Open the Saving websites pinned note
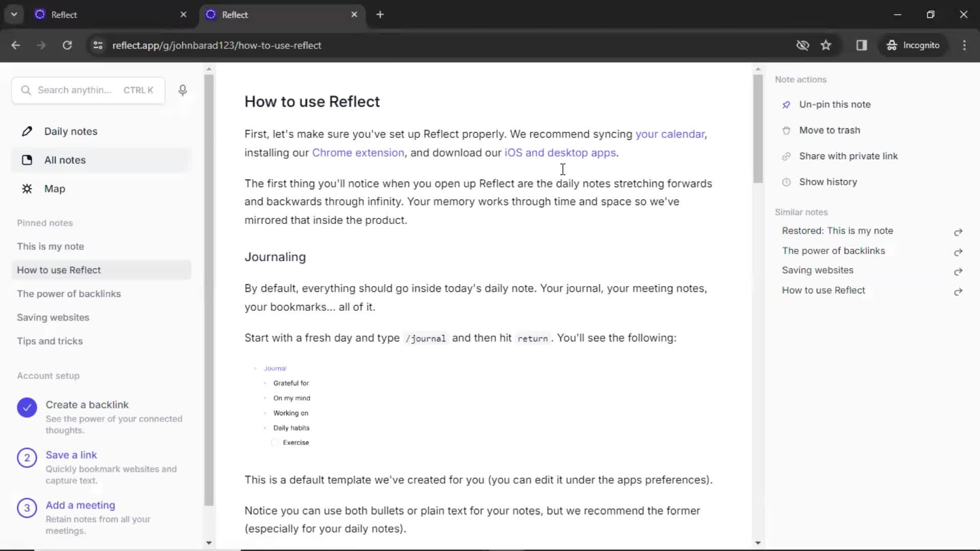This screenshot has height=551, width=980. 53,317
